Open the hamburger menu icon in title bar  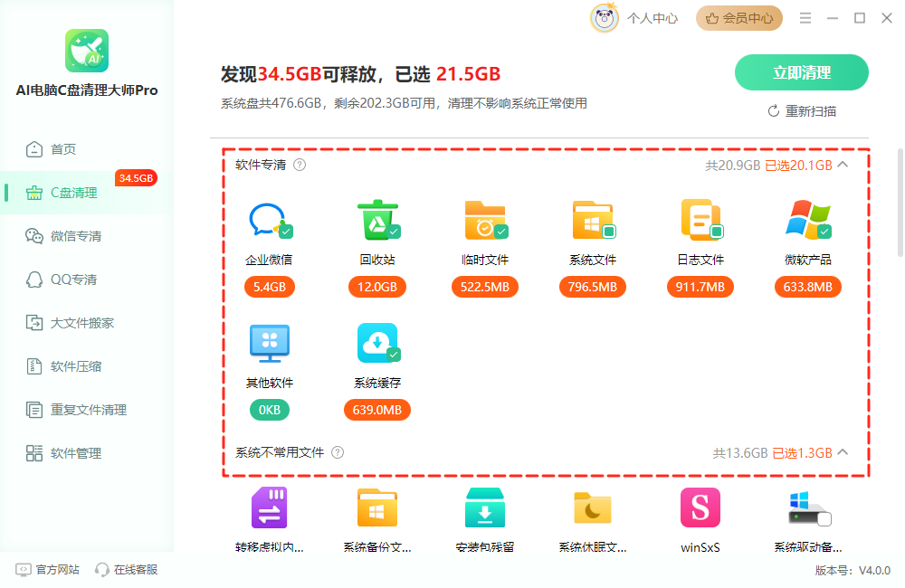pos(805,18)
